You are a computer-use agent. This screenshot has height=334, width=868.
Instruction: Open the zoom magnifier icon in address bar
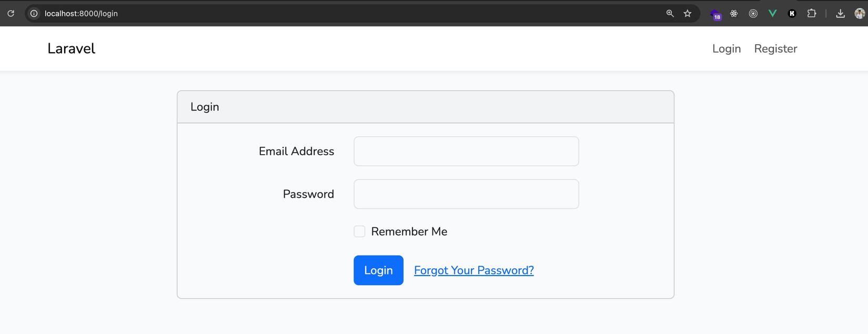click(x=670, y=14)
